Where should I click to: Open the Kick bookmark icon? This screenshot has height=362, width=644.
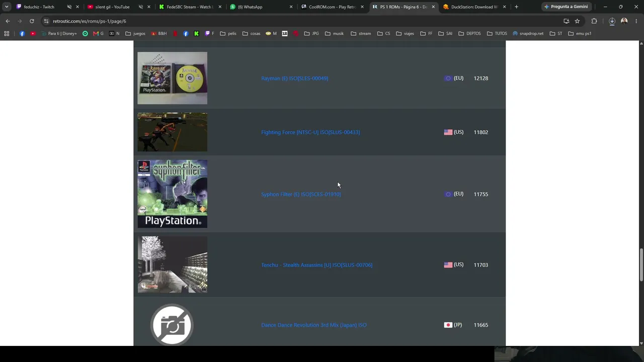point(196,34)
